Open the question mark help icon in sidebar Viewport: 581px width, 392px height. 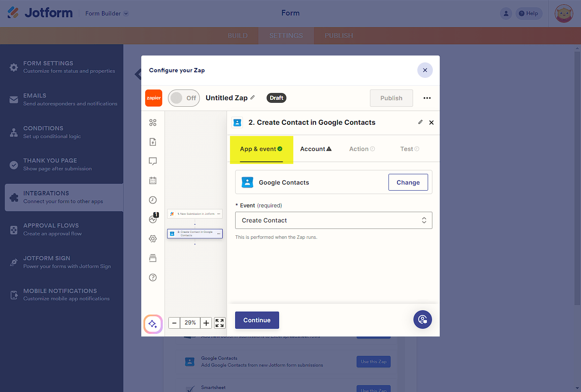click(153, 278)
